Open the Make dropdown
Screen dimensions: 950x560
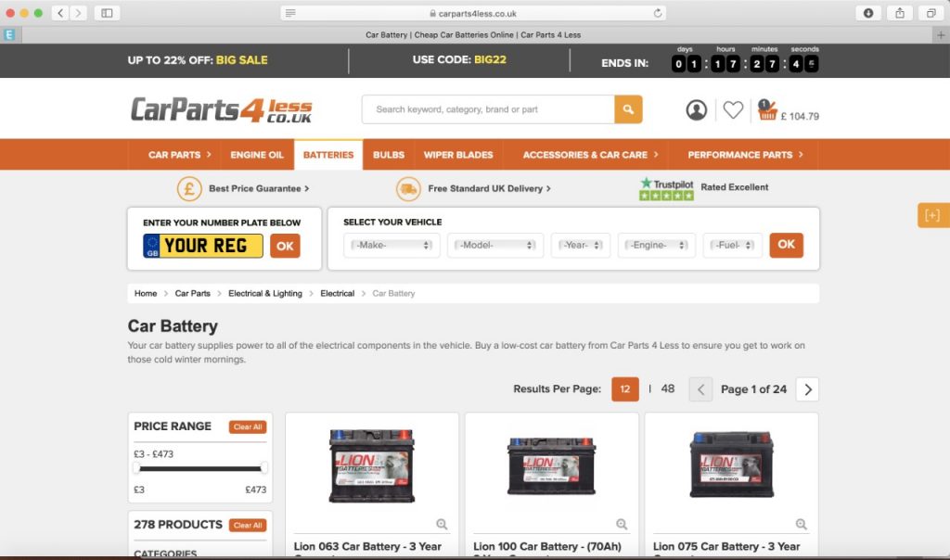392,245
